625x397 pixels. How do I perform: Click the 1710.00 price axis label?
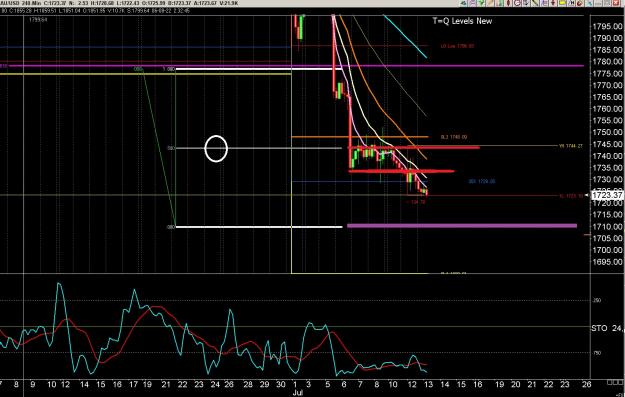(x=607, y=226)
